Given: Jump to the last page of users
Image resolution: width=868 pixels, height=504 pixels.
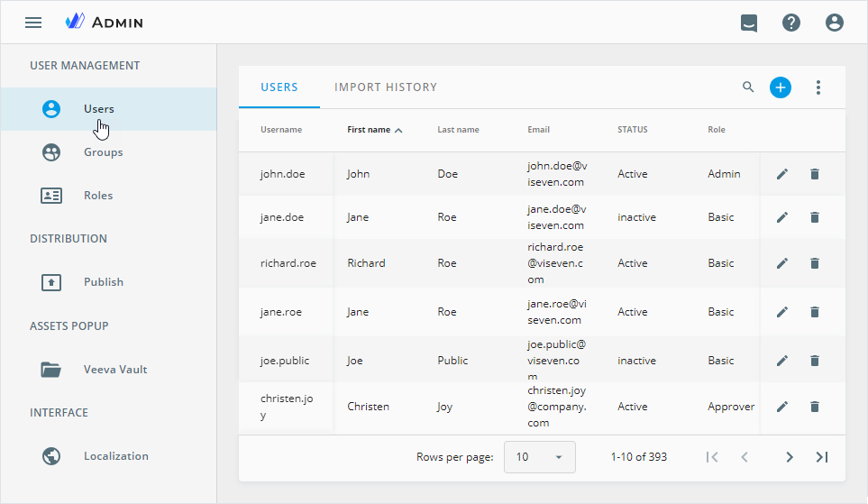Looking at the screenshot, I should 822,457.
